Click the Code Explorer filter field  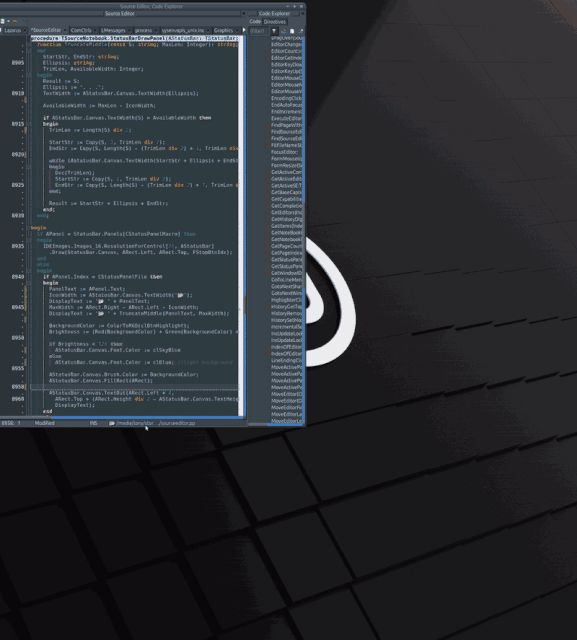coord(259,31)
